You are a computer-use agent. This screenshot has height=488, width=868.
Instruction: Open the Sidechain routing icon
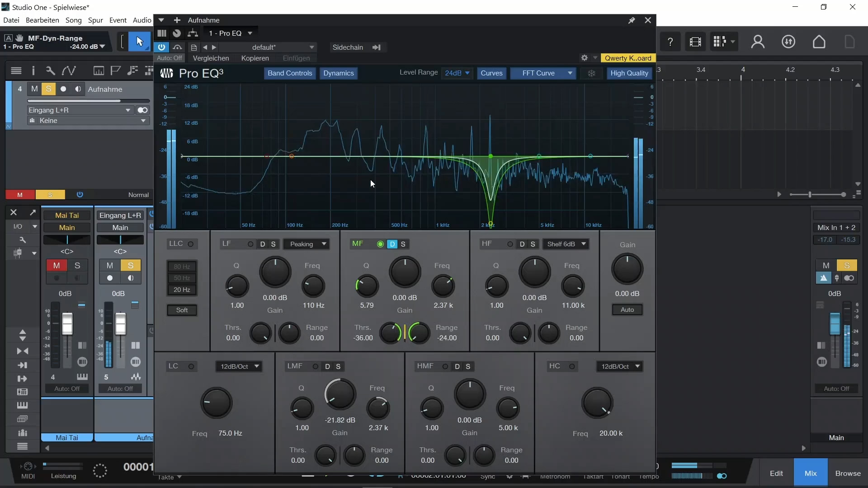click(x=376, y=47)
